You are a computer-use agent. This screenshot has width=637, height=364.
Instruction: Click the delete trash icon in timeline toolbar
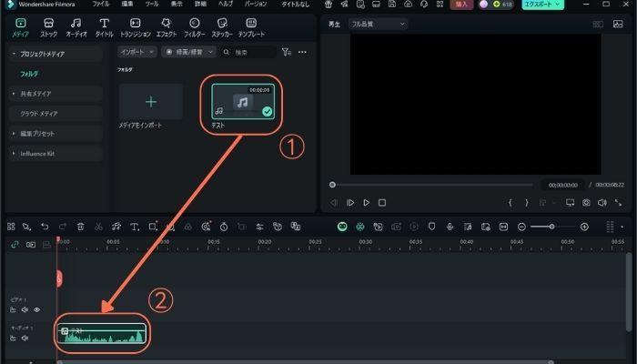(x=81, y=226)
